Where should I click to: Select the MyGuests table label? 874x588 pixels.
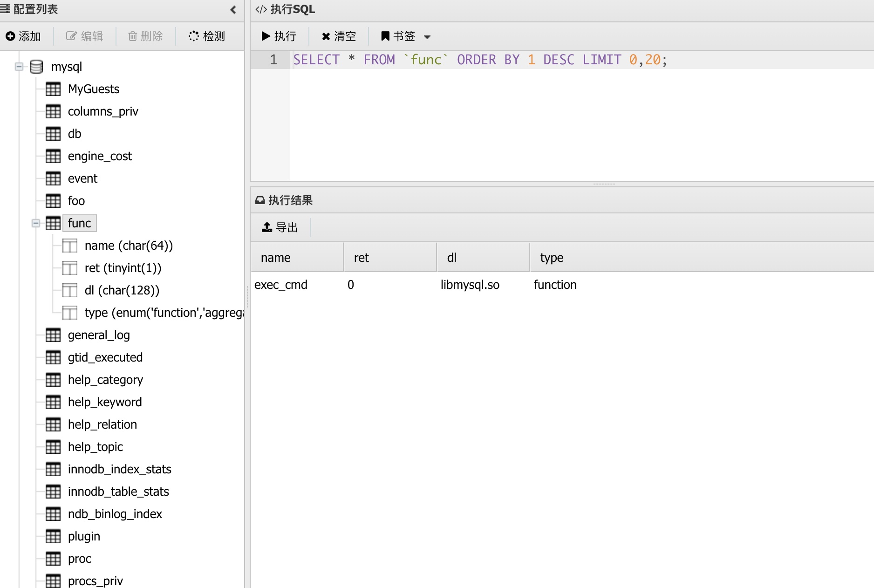click(94, 89)
